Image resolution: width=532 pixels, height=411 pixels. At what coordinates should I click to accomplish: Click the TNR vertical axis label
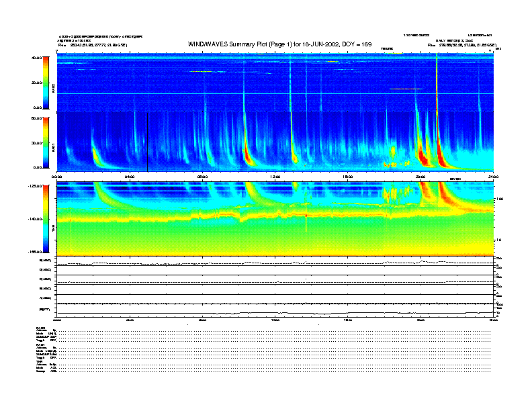click(x=53, y=230)
